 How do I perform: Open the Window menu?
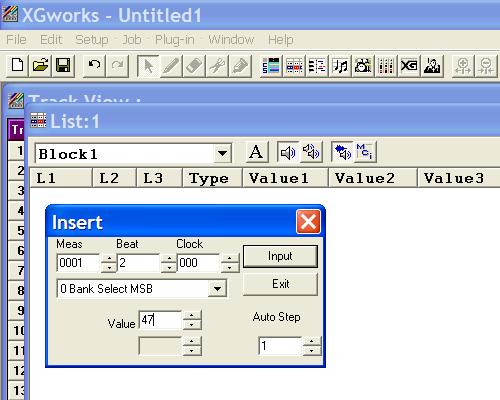pyautogui.click(x=231, y=40)
